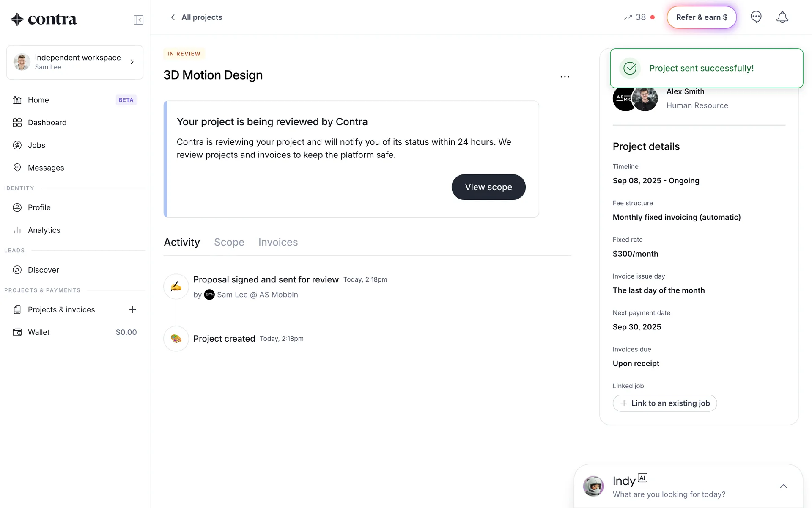Click the View scope button
812x508 pixels.
click(488, 187)
